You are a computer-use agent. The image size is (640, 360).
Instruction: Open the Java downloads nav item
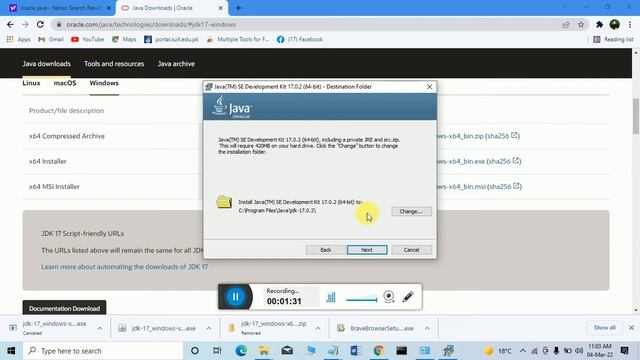click(x=47, y=64)
